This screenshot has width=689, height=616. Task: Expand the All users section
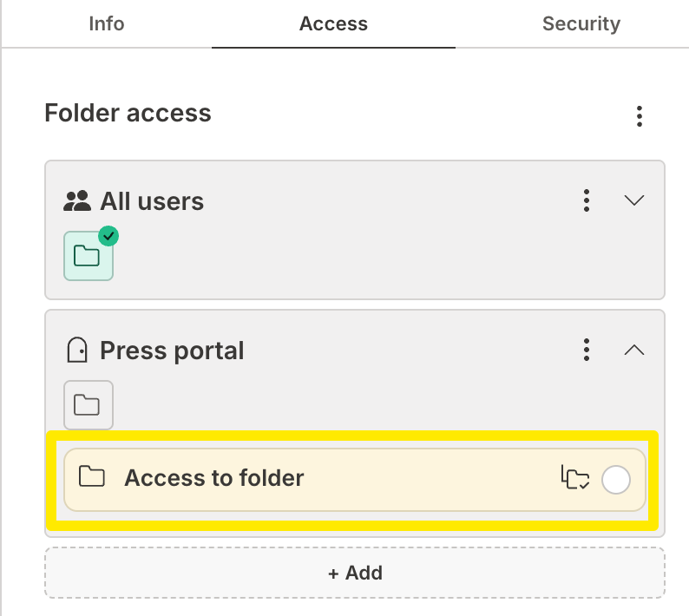[x=634, y=200]
